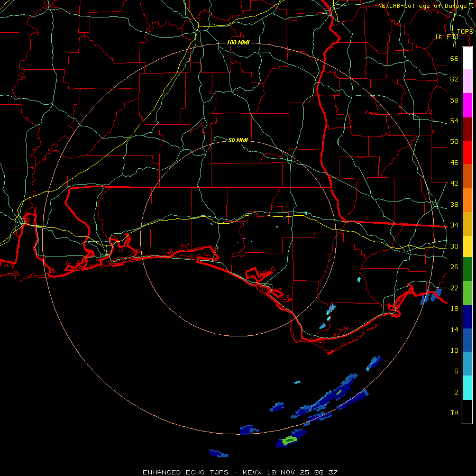The image size is (476, 476).
Task: Click the bright red 50 legend swatch
Action: point(467,152)
